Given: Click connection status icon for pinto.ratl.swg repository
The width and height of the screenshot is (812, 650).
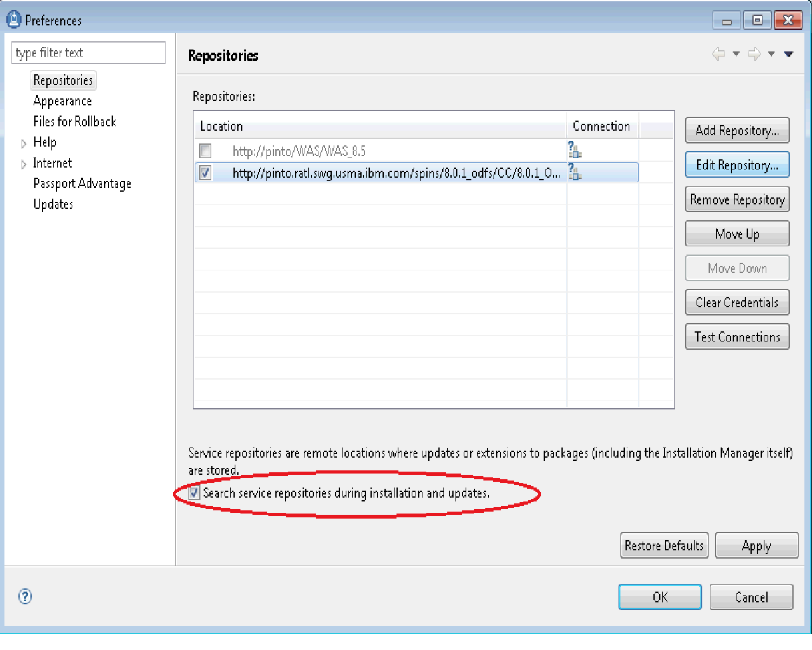Looking at the screenshot, I should (x=575, y=172).
